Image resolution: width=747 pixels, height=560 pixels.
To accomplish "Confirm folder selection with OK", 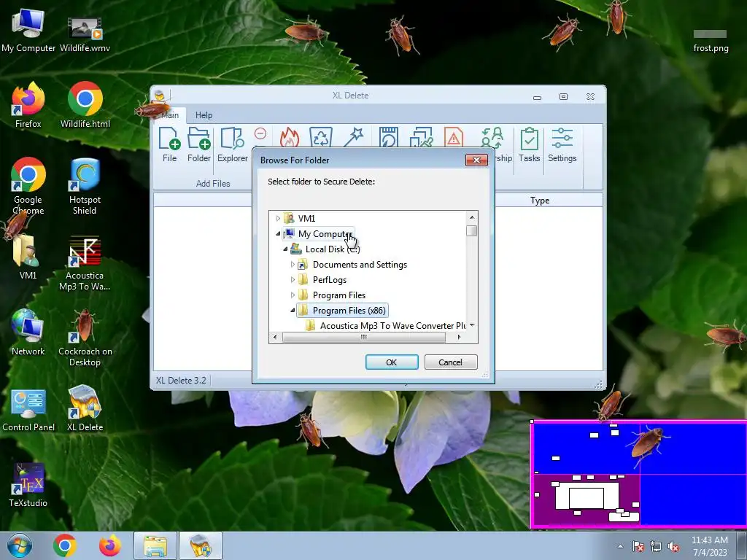I will pos(392,362).
